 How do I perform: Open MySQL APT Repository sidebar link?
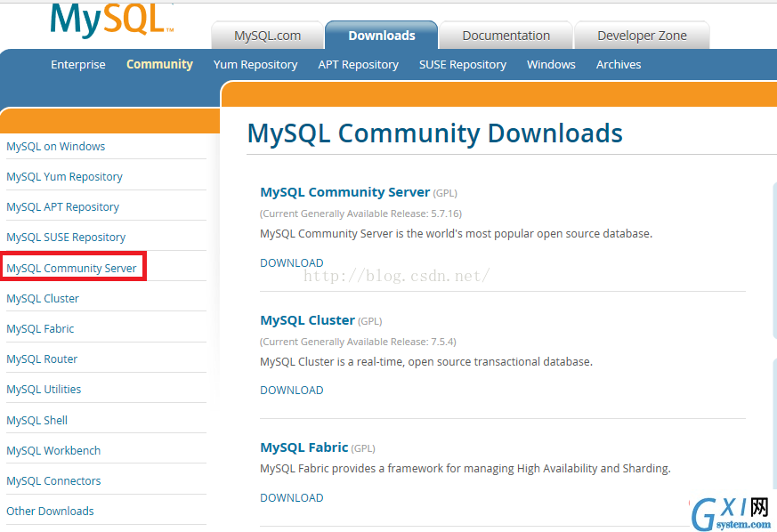tap(63, 207)
